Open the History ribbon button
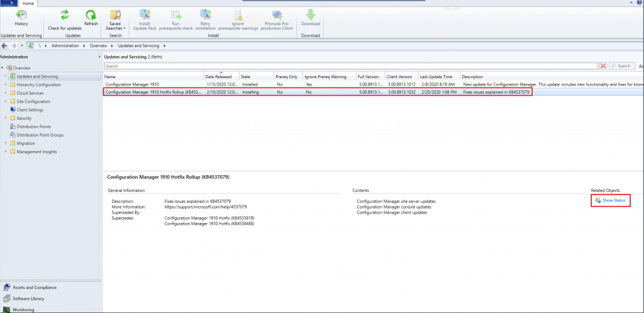The width and height of the screenshot is (644, 313). [x=21, y=18]
